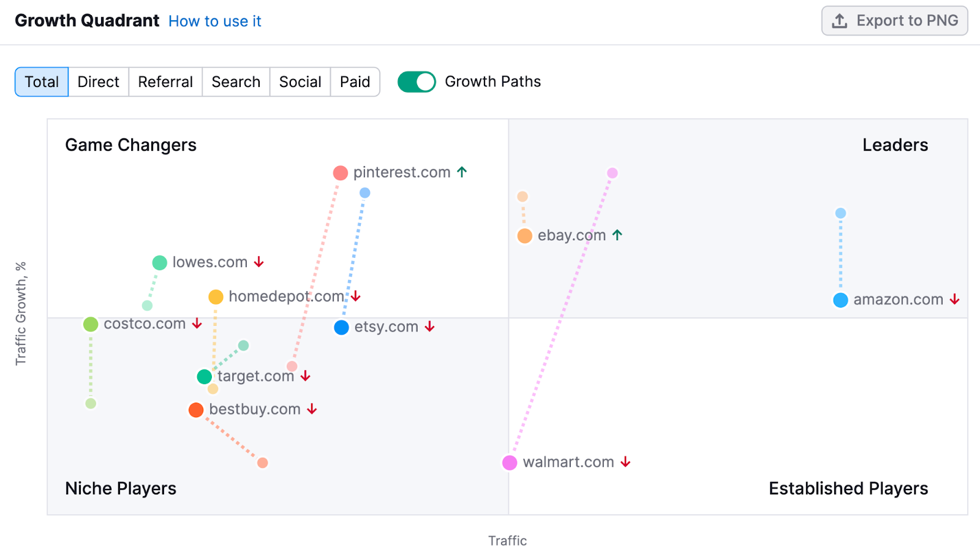This screenshot has width=980, height=560.
Task: Select the pinterest.com data point
Action: (341, 172)
